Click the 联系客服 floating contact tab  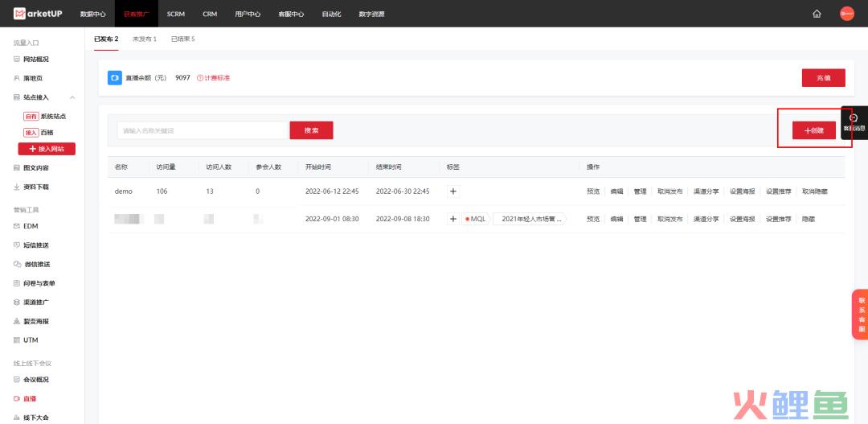(861, 315)
